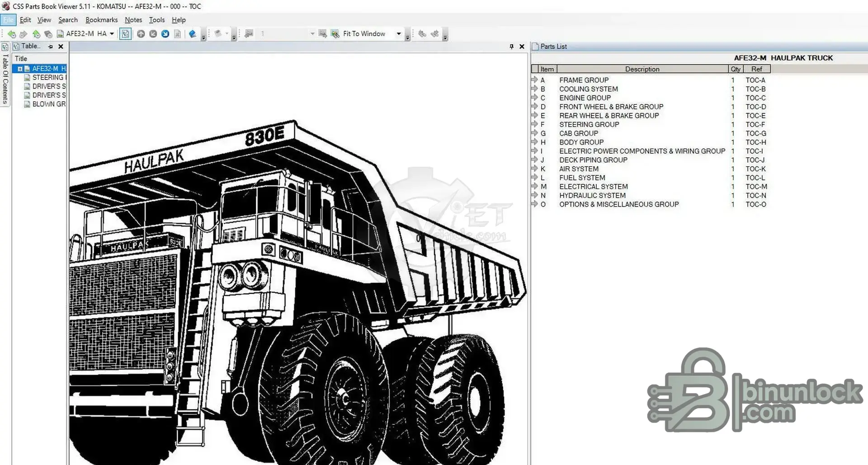This screenshot has height=465, width=868.
Task: Pin the Table of Contents panel
Action: [51, 47]
